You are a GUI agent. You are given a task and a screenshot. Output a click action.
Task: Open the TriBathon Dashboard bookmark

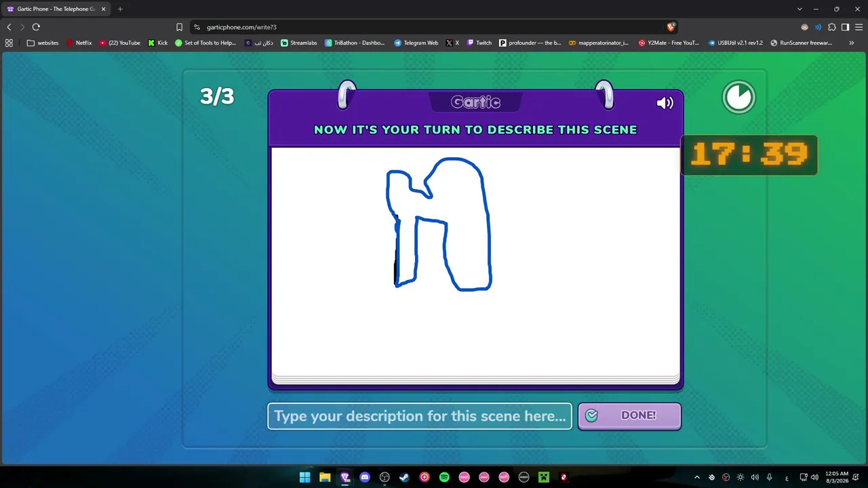(x=355, y=43)
